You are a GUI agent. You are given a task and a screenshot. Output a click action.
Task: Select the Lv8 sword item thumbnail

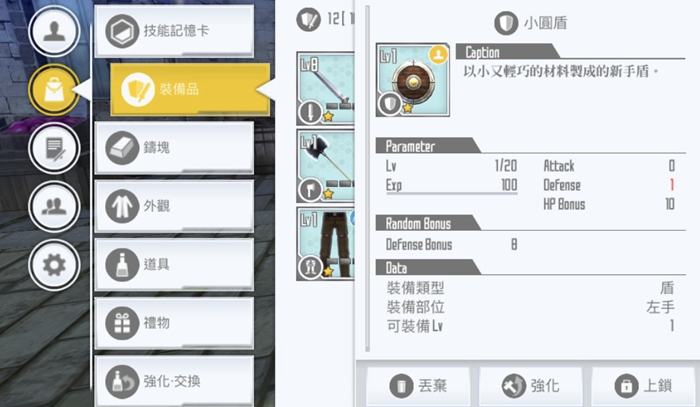tap(325, 88)
